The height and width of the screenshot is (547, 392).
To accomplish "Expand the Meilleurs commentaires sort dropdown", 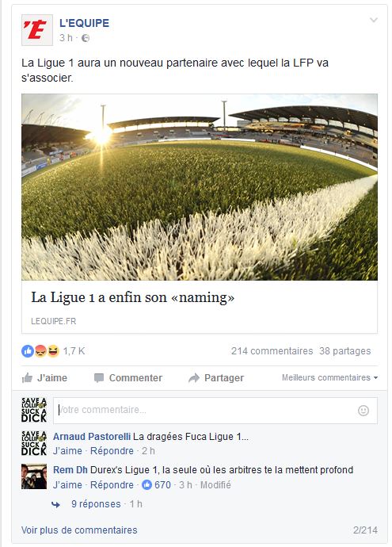I will [329, 377].
